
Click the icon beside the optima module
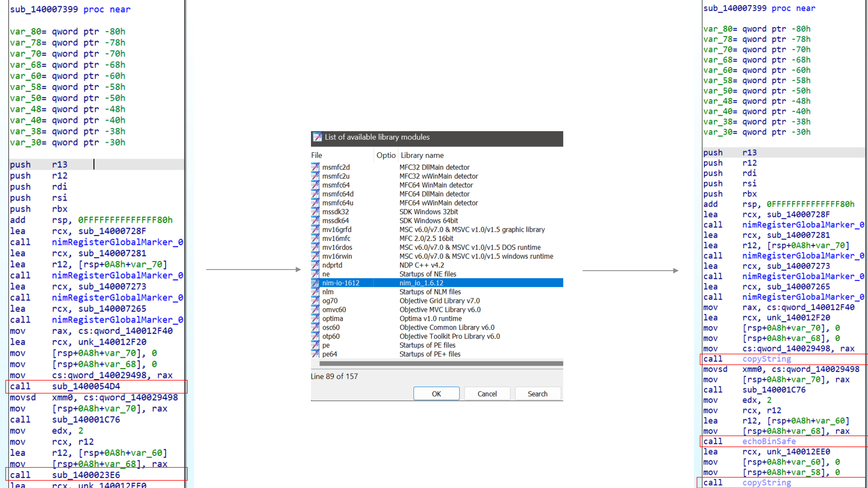pos(315,318)
